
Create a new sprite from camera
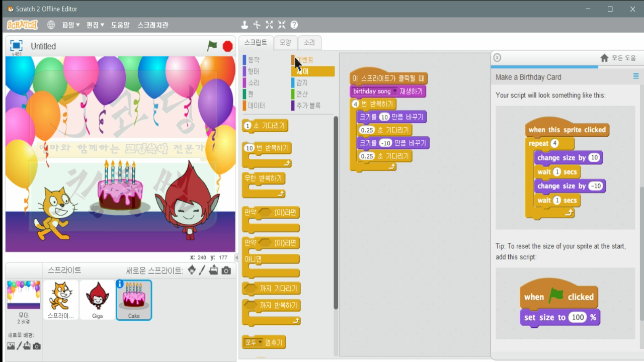pyautogui.click(x=226, y=270)
